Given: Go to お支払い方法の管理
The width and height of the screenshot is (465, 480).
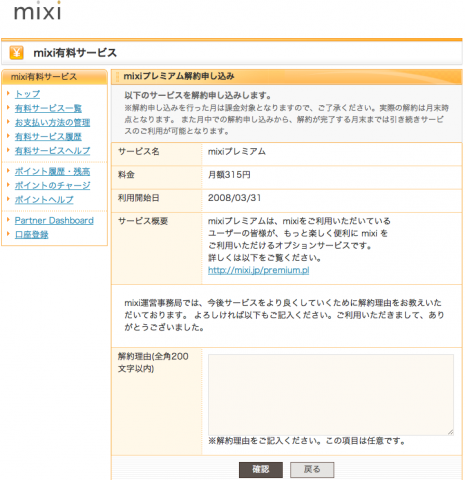Looking at the screenshot, I should point(52,122).
